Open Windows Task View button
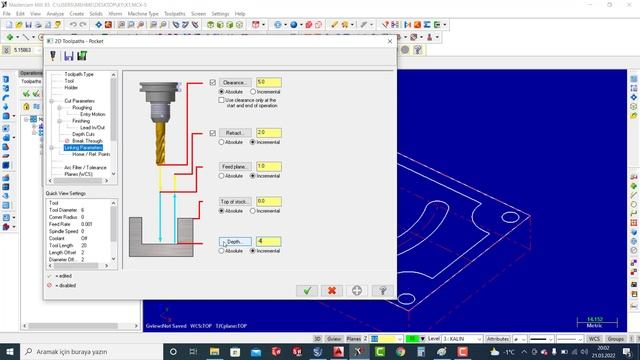 (193, 351)
